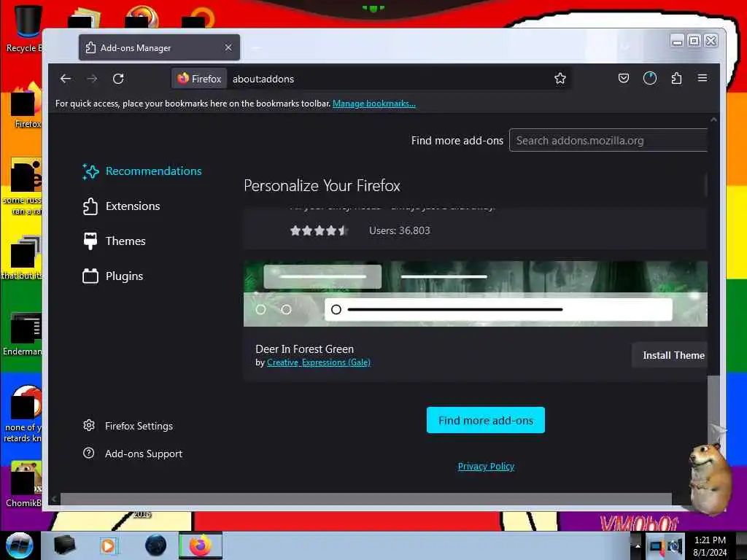Click the Firefox Settings gear icon

[89, 425]
